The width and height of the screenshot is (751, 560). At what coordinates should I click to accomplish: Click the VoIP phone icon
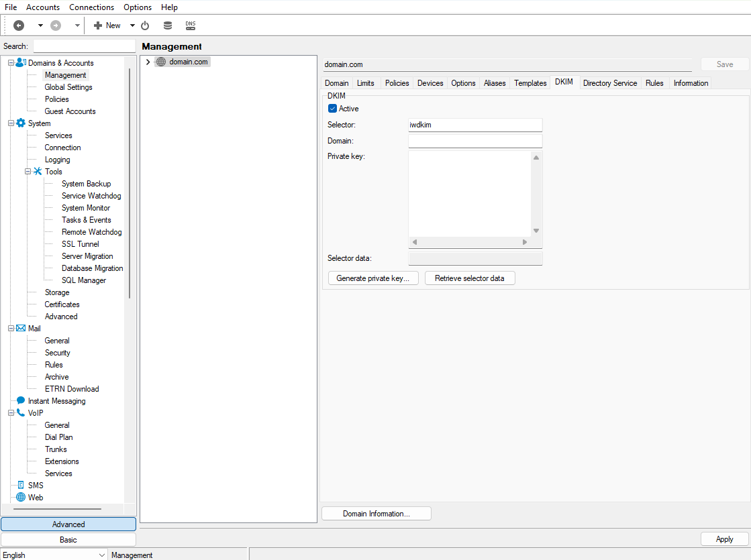pyautogui.click(x=21, y=413)
